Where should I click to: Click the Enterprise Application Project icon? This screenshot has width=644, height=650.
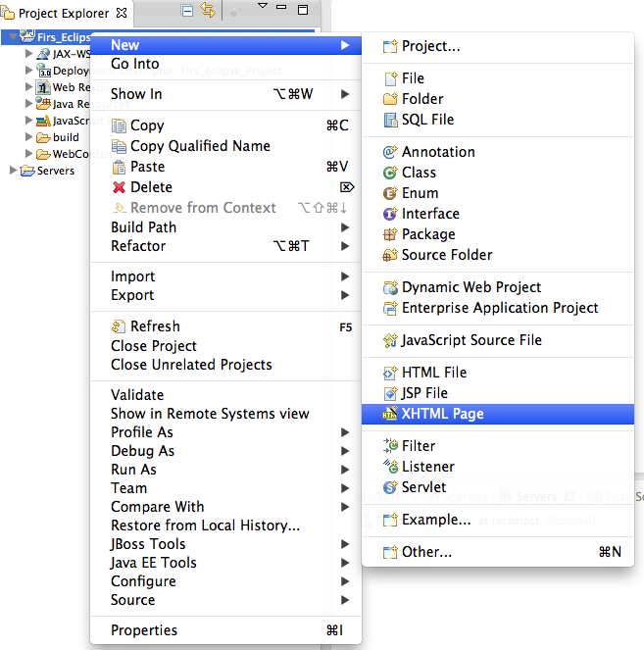pos(390,308)
